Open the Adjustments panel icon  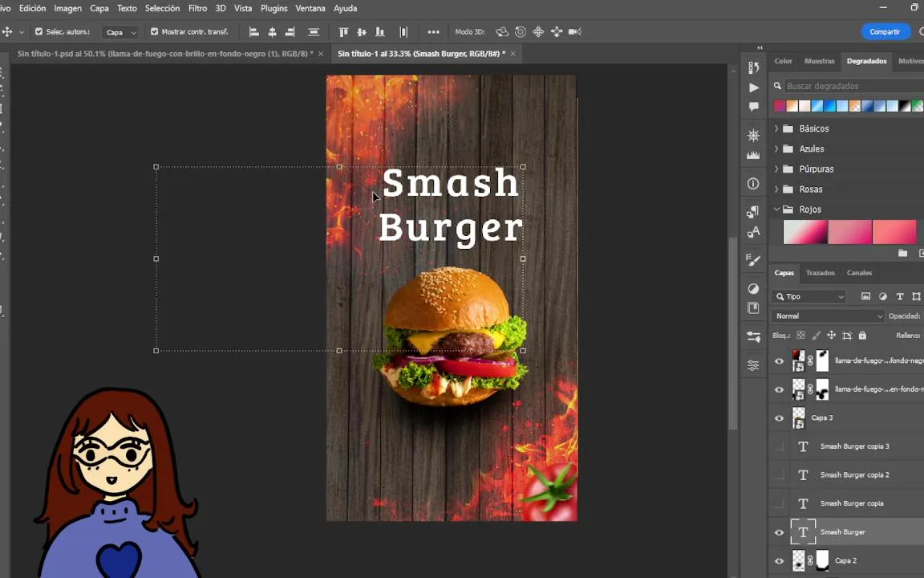click(754, 288)
